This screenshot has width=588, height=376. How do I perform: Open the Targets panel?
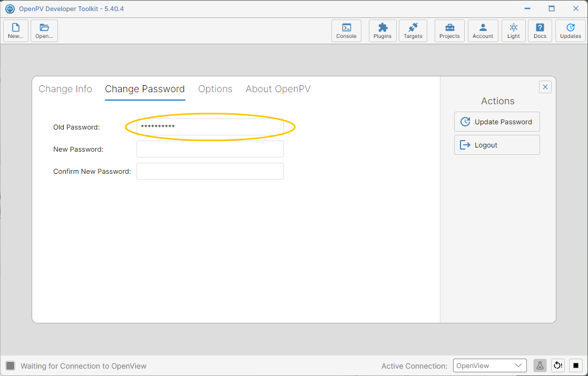(x=413, y=31)
